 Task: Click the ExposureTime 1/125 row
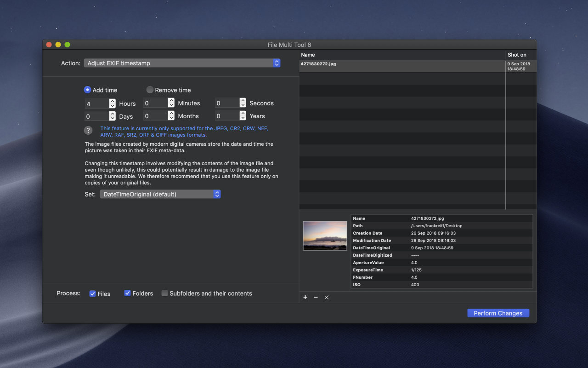tap(442, 270)
